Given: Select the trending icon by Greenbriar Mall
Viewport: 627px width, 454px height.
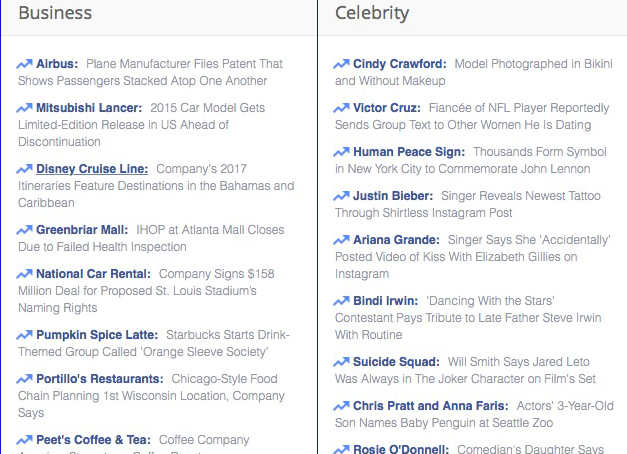Looking at the screenshot, I should pos(24,230).
